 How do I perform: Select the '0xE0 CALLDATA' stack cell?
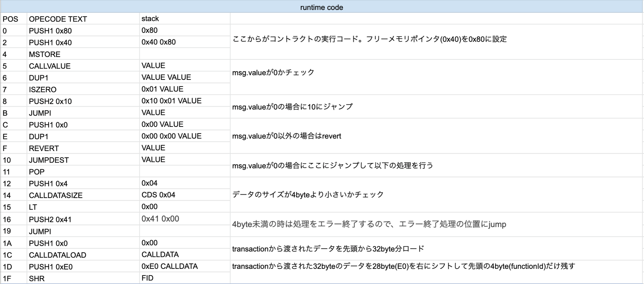point(185,267)
